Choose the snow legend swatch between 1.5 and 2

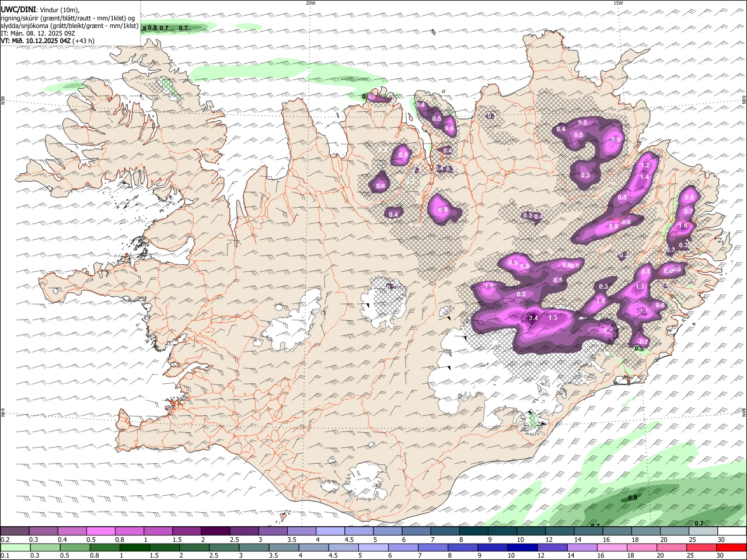pyautogui.click(x=187, y=531)
